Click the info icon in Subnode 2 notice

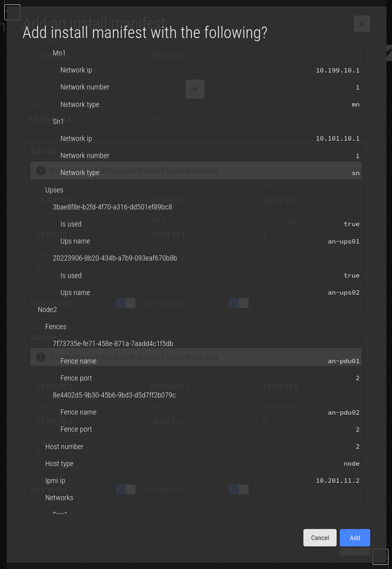[41, 357]
